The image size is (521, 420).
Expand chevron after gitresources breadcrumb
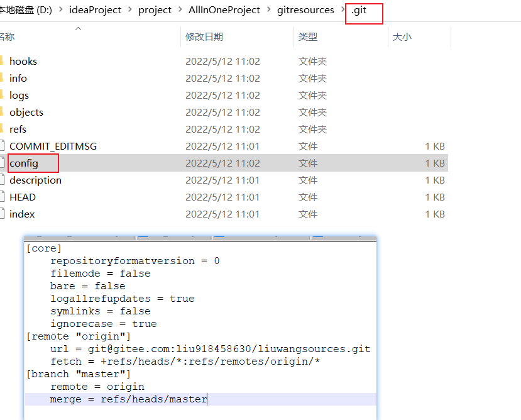(343, 9)
